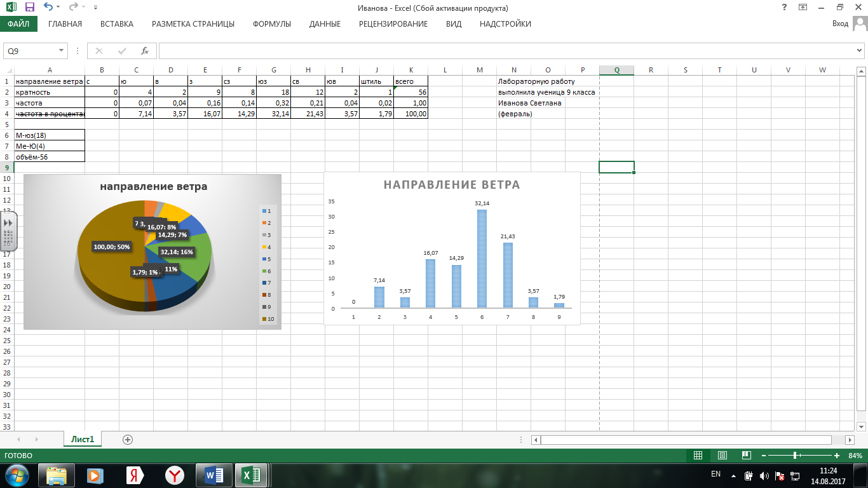Click cell 'объём-56'
The height and width of the screenshot is (488, 868).
click(x=50, y=157)
